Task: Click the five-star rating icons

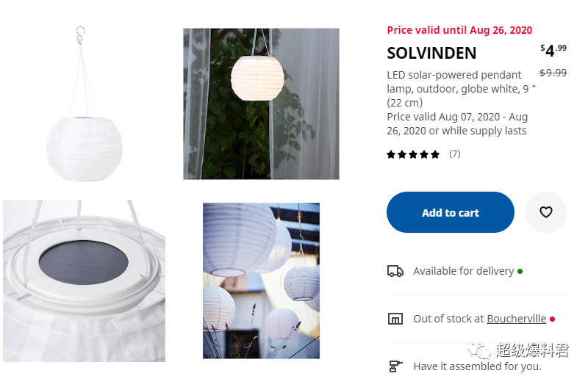Action: tap(413, 154)
